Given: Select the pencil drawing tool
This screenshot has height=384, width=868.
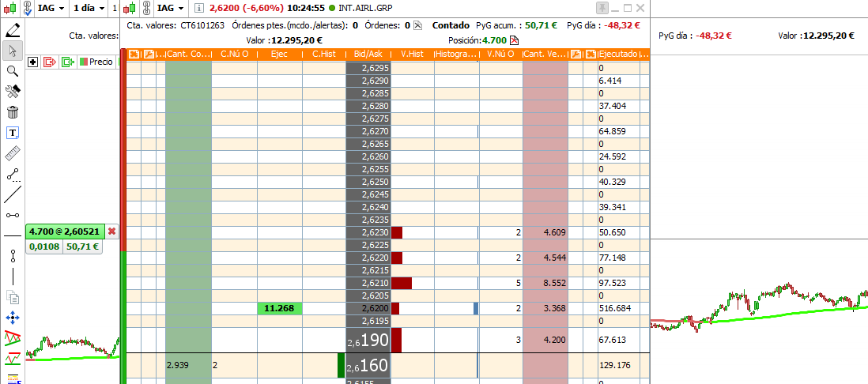Looking at the screenshot, I should [13, 30].
